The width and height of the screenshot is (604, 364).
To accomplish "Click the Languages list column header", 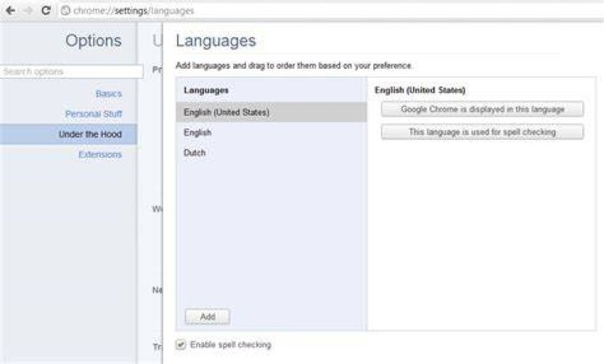I will (x=206, y=90).
